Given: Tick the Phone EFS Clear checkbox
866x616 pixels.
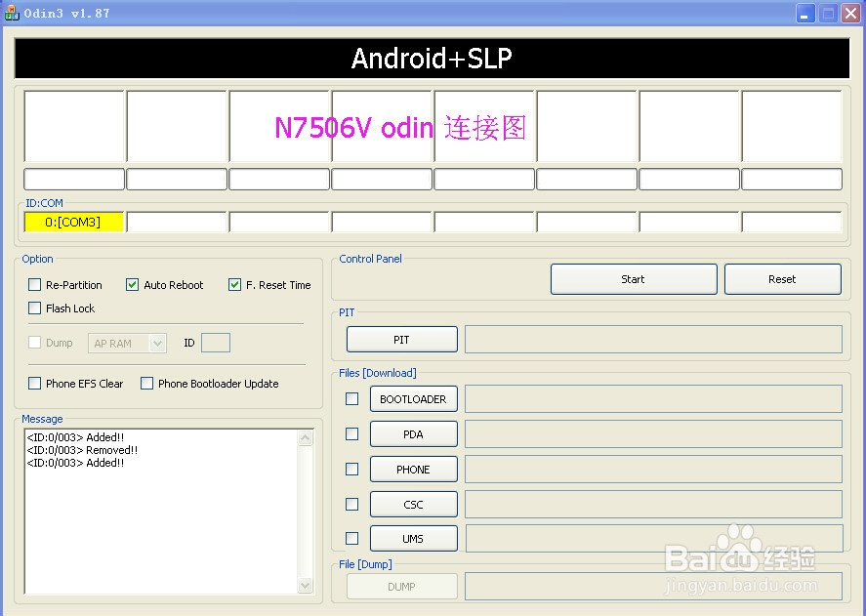Looking at the screenshot, I should pos(34,383).
